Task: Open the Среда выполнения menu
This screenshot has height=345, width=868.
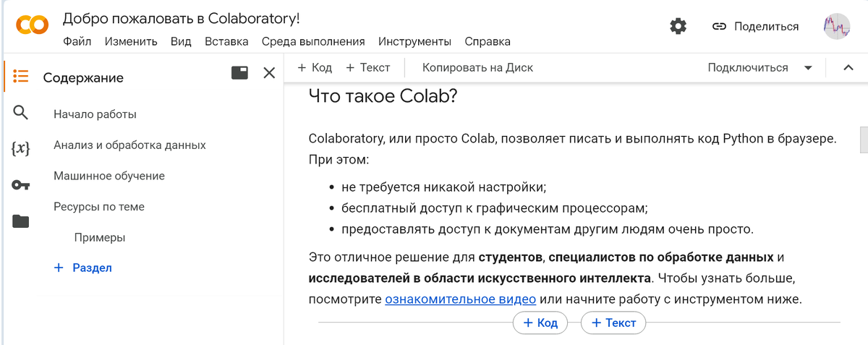Action: (313, 41)
